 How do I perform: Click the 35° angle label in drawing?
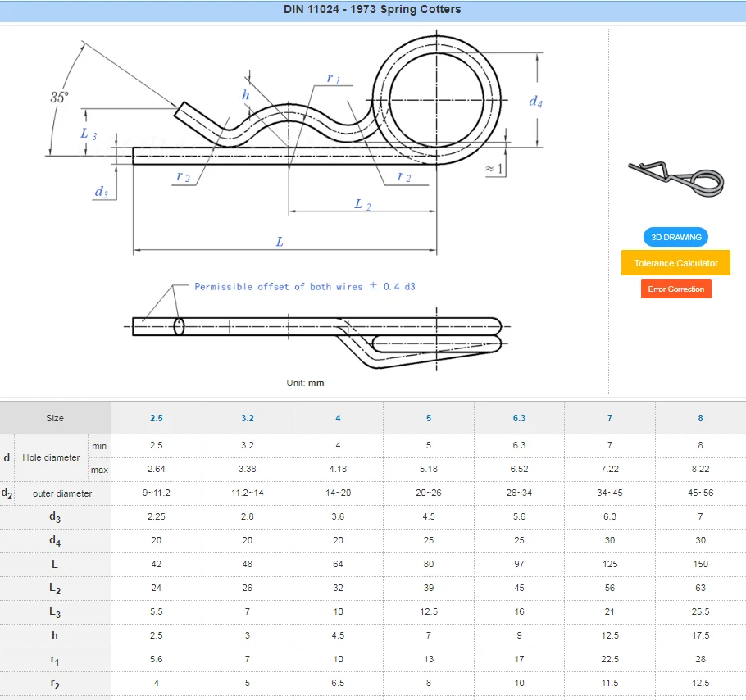(59, 97)
